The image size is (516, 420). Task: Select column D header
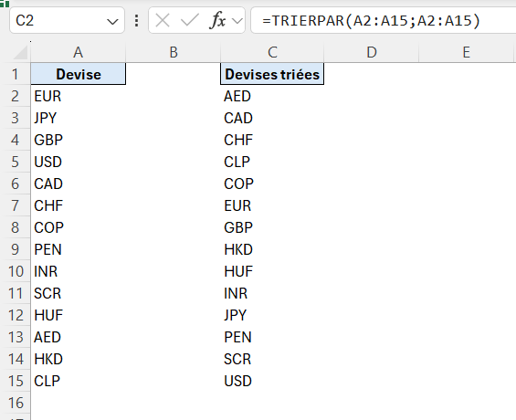[x=371, y=52]
